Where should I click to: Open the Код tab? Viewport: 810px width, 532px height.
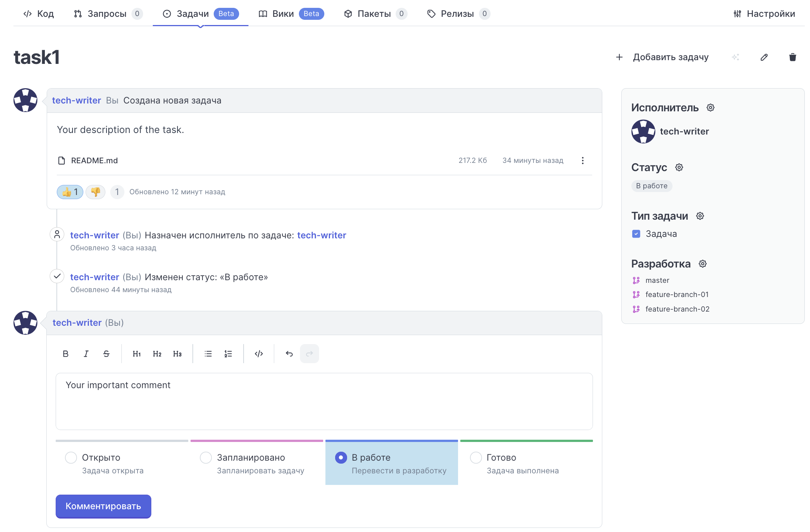[38, 14]
